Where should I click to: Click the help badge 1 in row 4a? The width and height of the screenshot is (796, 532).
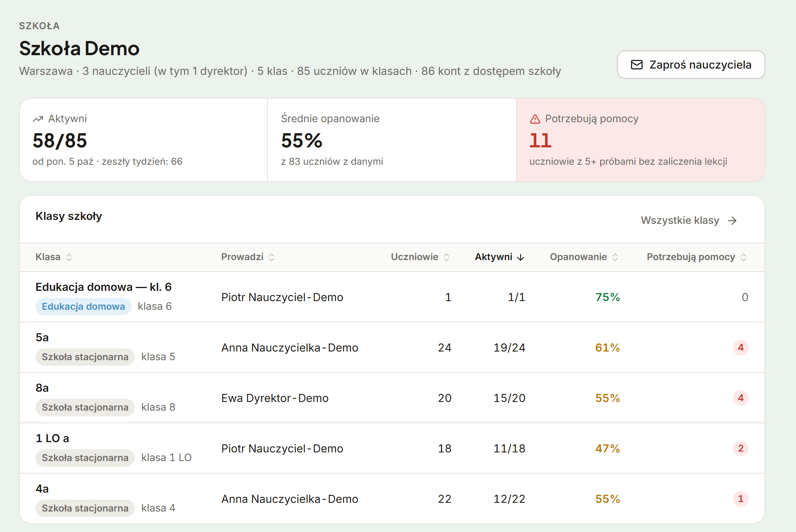pos(741,499)
